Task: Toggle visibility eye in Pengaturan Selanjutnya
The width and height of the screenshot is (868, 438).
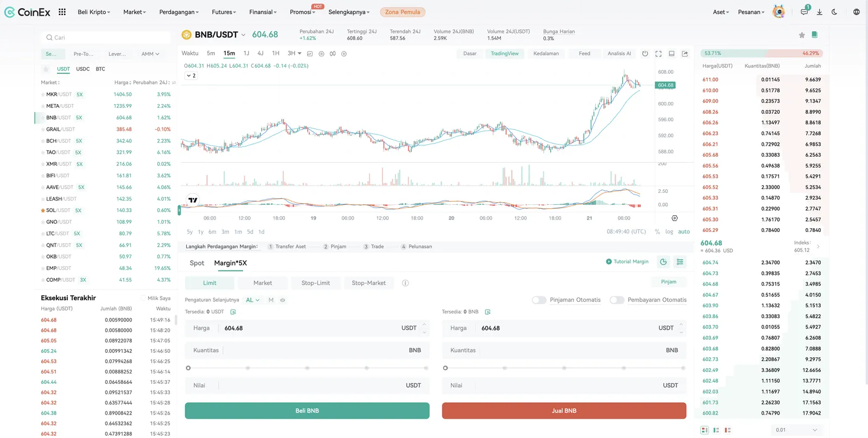Action: pos(283,300)
